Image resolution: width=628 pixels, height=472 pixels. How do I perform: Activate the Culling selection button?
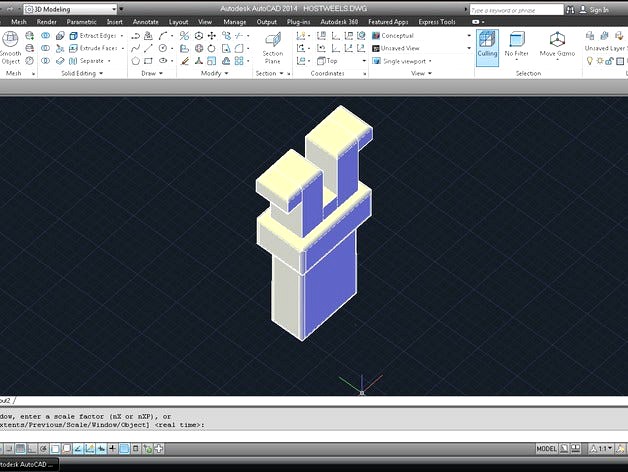487,44
